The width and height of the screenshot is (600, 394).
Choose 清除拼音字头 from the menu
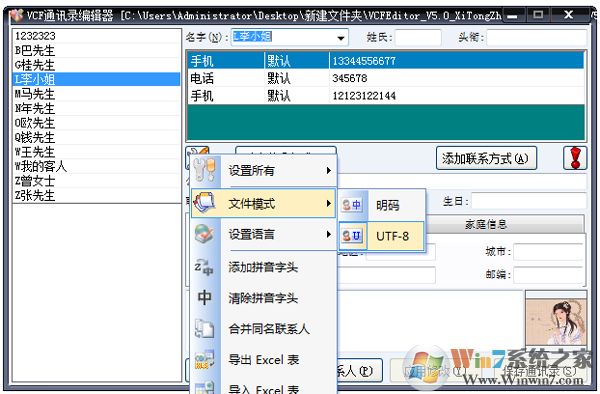(x=263, y=298)
